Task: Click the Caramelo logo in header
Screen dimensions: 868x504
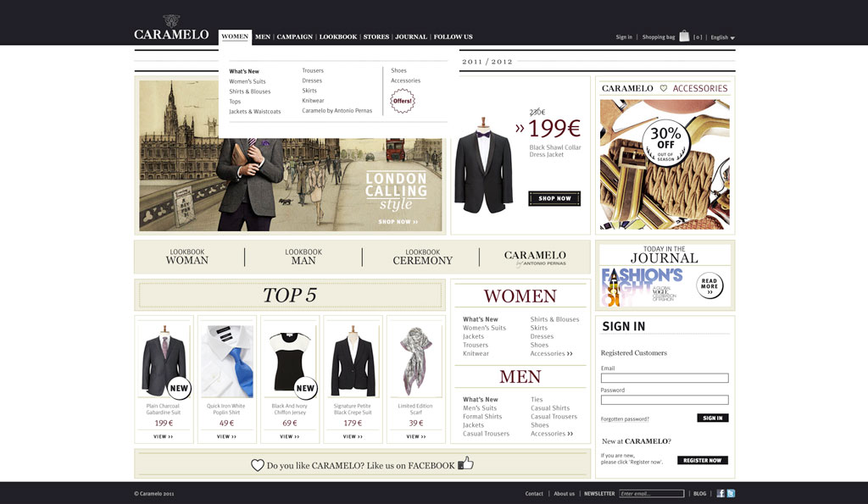Action: 171,29
